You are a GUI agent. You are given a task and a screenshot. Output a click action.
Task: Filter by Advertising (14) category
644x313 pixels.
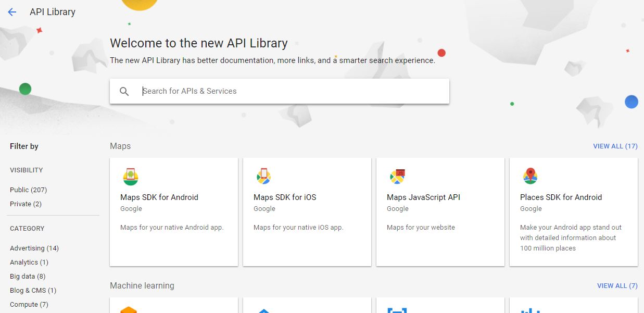tap(34, 248)
